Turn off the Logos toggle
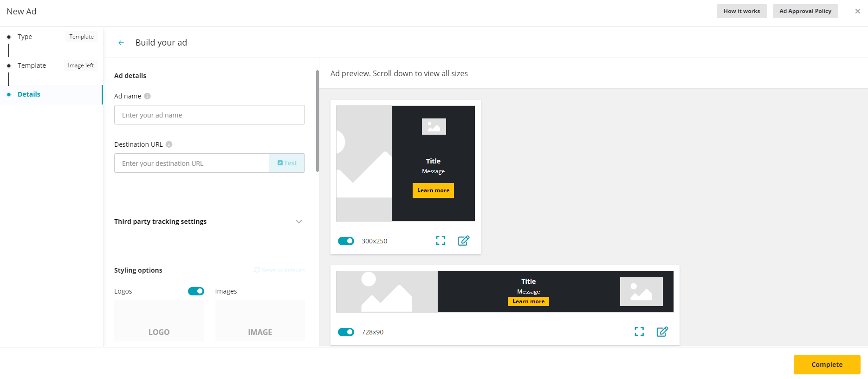The width and height of the screenshot is (868, 379). coord(196,291)
